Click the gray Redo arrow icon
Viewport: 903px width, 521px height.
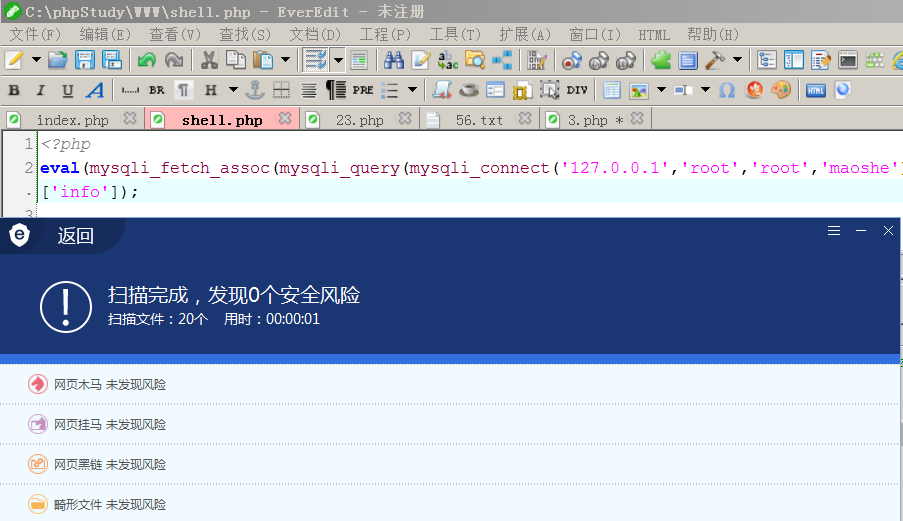pos(174,60)
